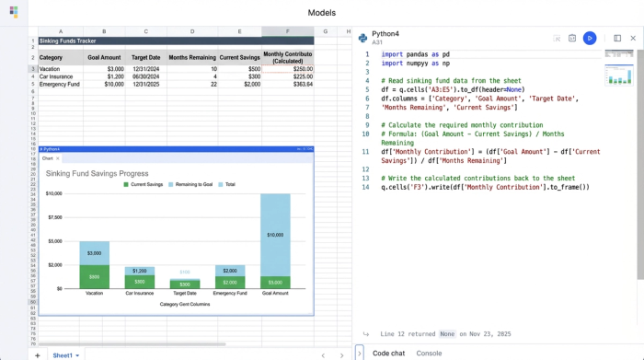This screenshot has width=644, height=360.
Task: Toggle Current Savings legend swatch in chart
Action: 126,184
